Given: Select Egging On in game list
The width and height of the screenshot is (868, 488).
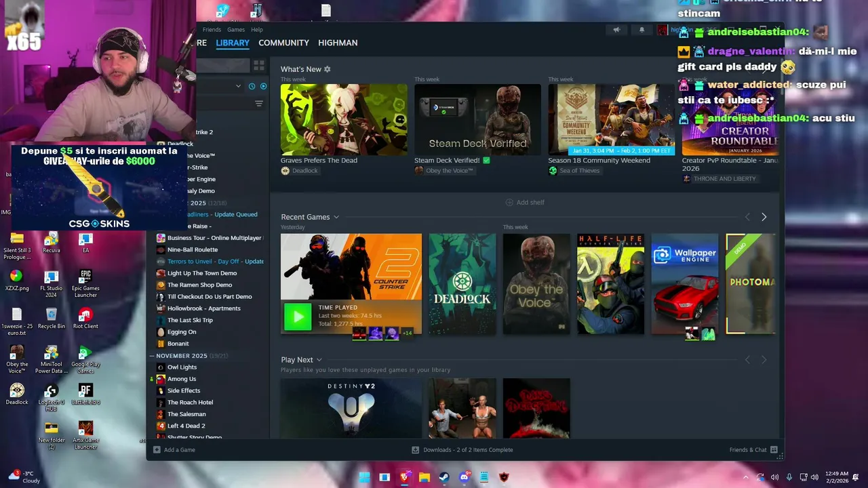Looking at the screenshot, I should pyautogui.click(x=176, y=332).
